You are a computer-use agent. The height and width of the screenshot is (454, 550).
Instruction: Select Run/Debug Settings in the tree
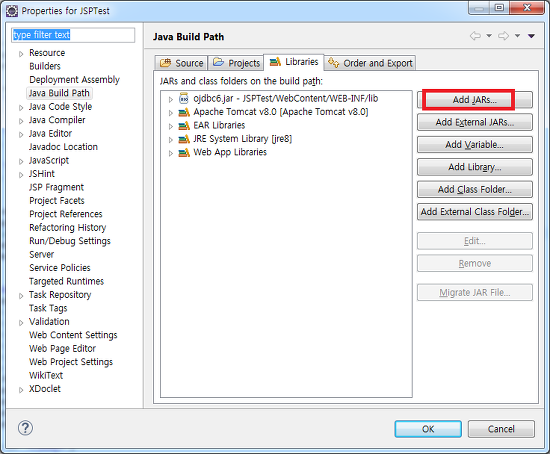[x=70, y=241]
